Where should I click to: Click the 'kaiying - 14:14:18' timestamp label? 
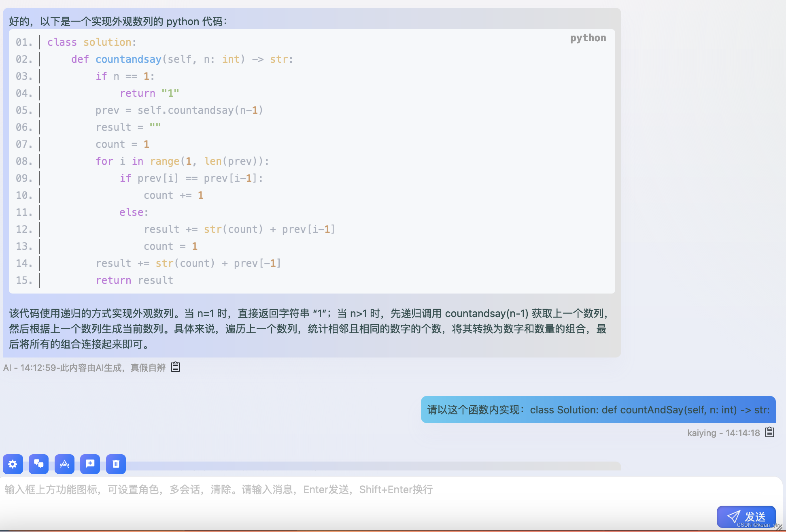pyautogui.click(x=724, y=433)
